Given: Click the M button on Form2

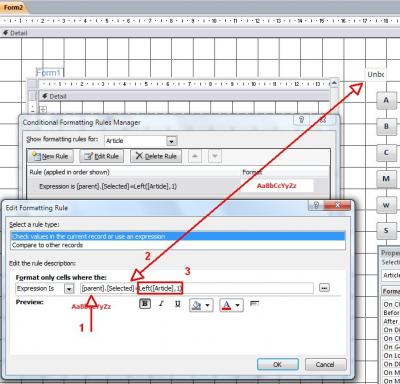Looking at the screenshot, I should 386,178.
